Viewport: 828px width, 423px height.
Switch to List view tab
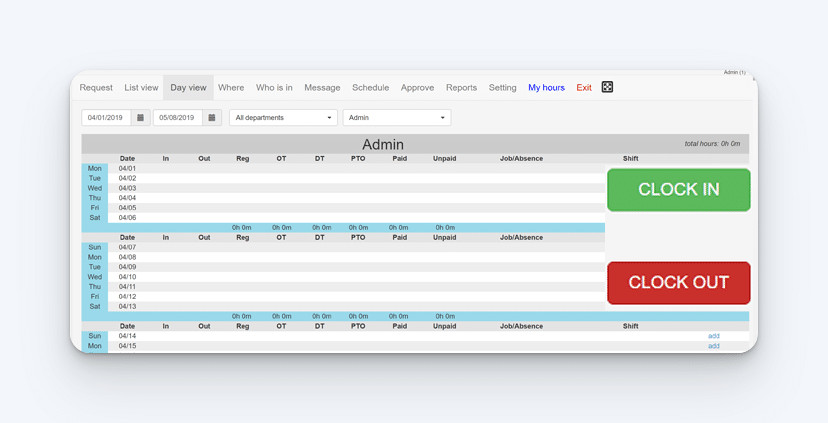tap(141, 88)
